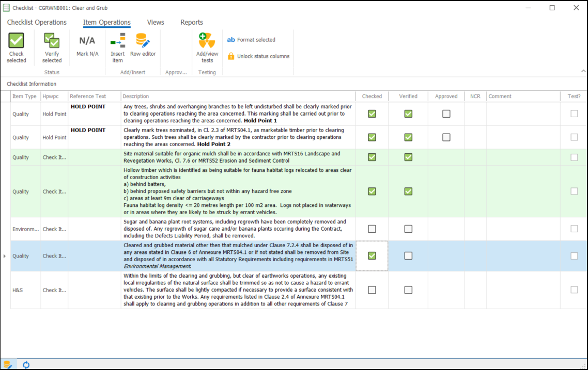Click the Add/view tests icon
Image resolution: width=588 pixels, height=370 pixels.
pyautogui.click(x=207, y=46)
